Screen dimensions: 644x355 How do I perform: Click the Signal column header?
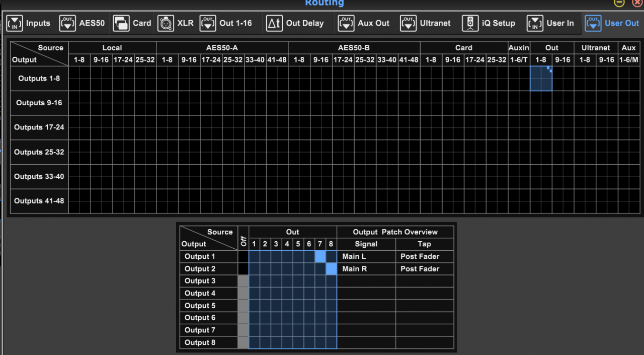pos(366,244)
